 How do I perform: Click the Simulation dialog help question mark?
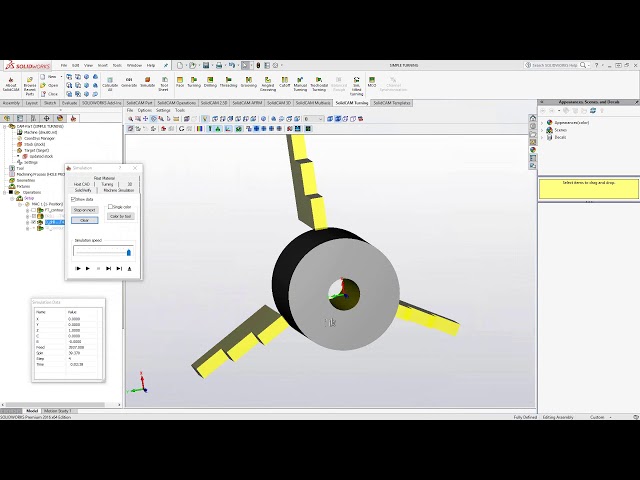(x=120, y=168)
